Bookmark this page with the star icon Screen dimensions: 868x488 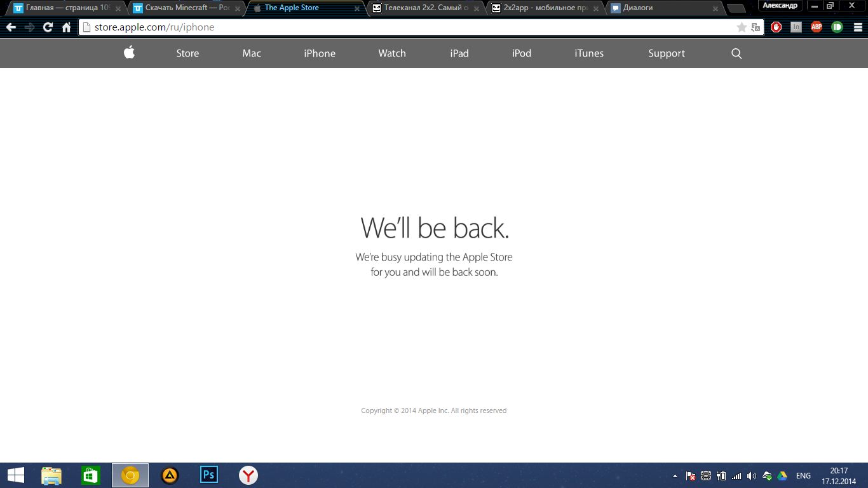[x=742, y=27]
